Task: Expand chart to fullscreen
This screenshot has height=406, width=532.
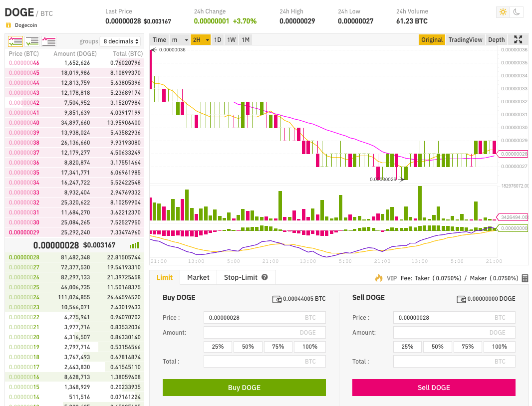Action: coord(518,40)
